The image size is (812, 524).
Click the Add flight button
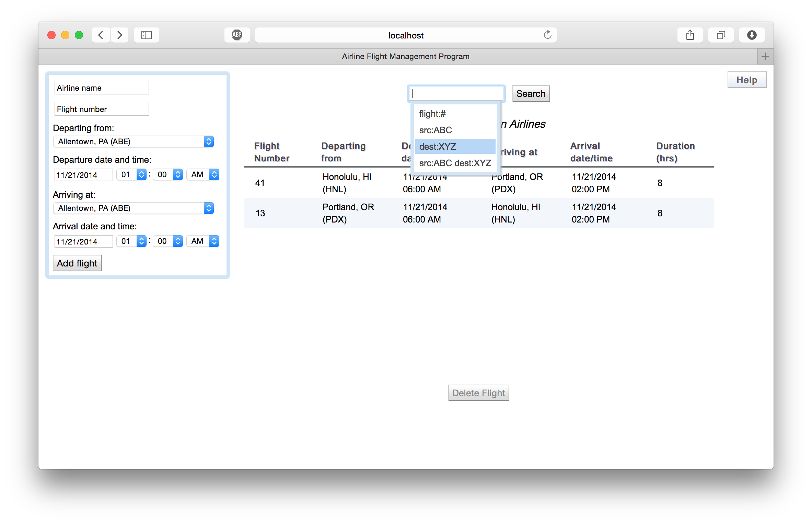[x=77, y=263]
